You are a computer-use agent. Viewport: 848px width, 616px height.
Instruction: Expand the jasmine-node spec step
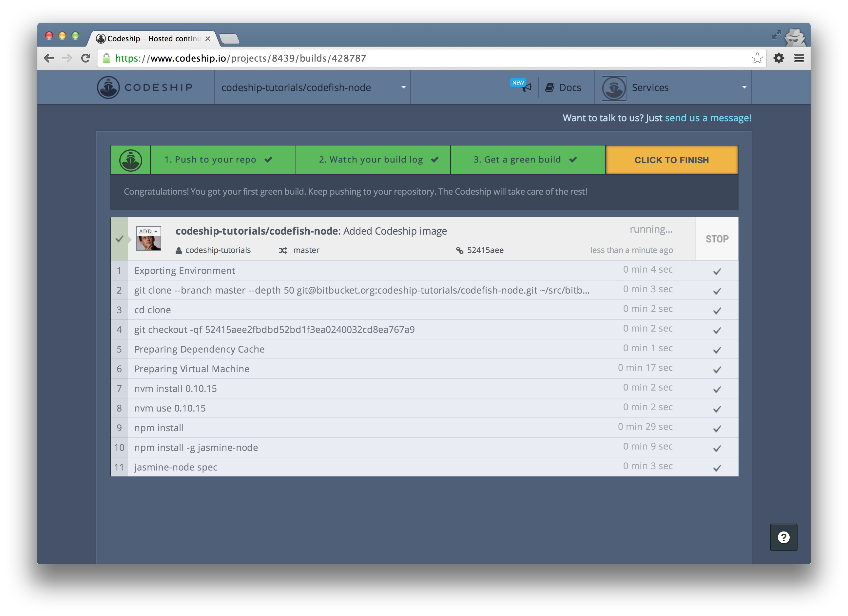click(x=176, y=467)
